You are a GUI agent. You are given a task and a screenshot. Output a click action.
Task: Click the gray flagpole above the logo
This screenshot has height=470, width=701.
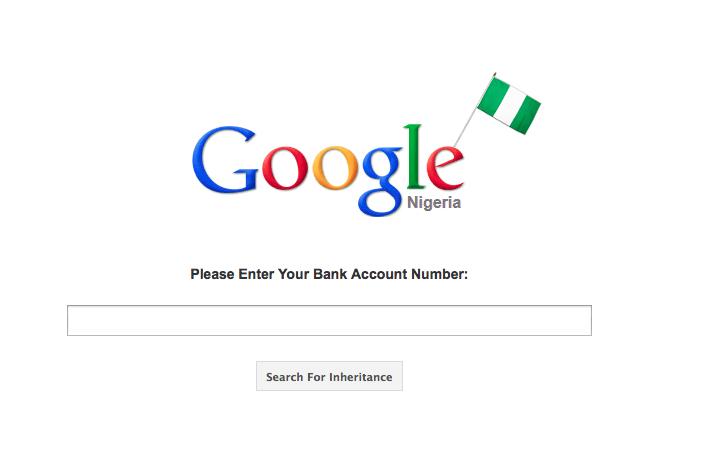tap(474, 110)
